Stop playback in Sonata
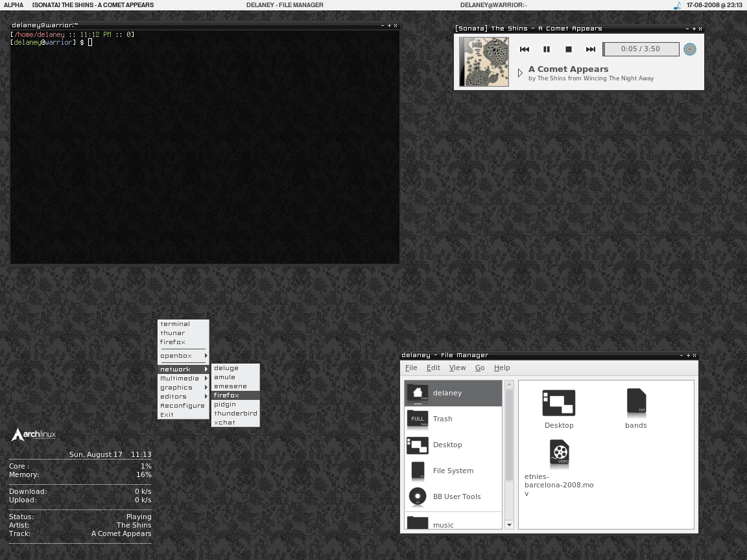 pyautogui.click(x=568, y=49)
